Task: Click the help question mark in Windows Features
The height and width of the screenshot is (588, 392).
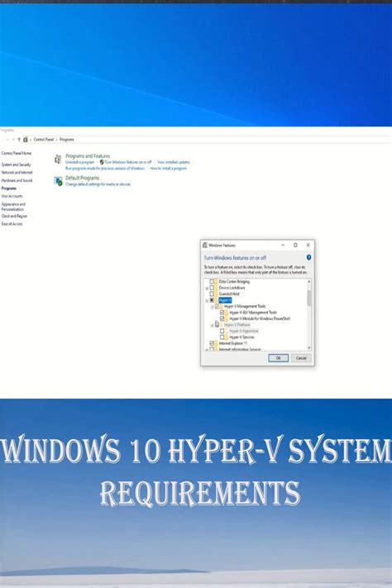Action: (x=308, y=257)
